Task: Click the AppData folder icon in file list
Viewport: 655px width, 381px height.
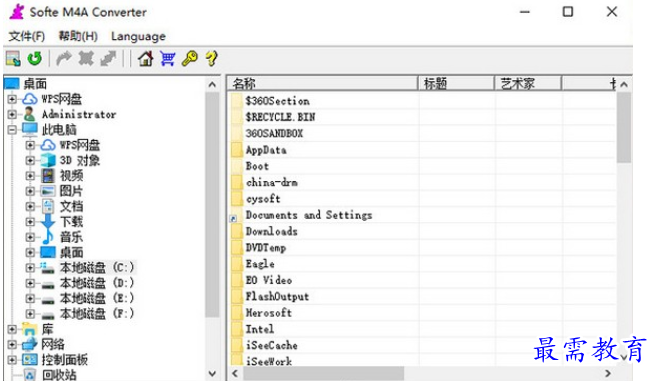Action: (237, 150)
